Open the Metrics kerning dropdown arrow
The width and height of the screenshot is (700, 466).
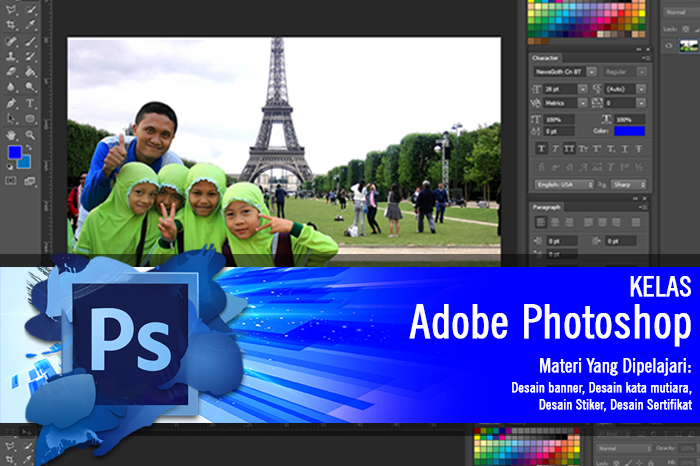pyautogui.click(x=583, y=103)
